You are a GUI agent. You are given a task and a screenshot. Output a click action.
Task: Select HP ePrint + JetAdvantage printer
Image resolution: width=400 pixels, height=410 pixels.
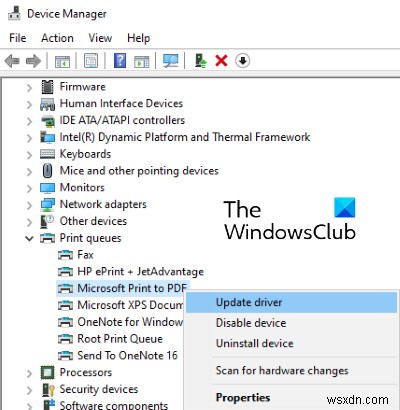tap(140, 271)
